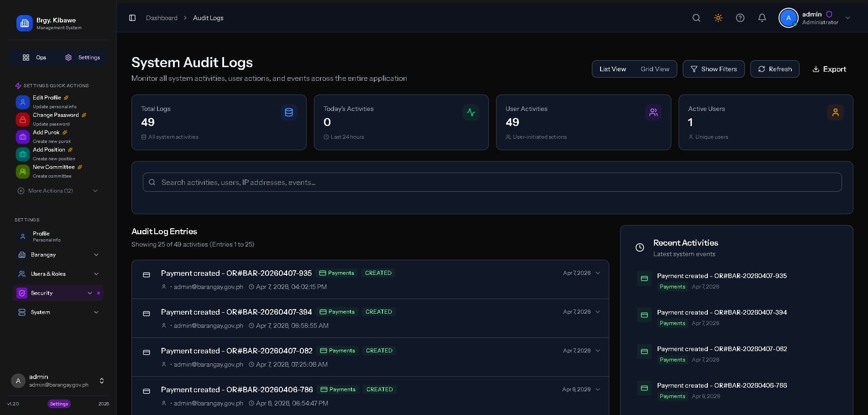Click the card icon of entry OR#BAR-20260407-935

click(x=146, y=275)
